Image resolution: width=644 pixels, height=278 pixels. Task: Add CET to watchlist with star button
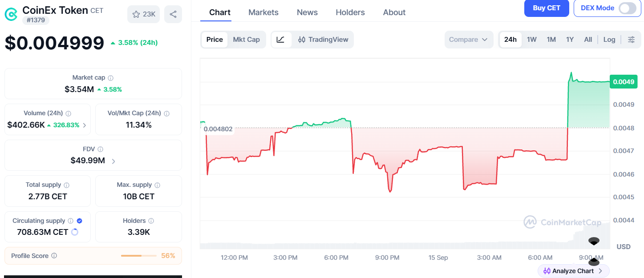pos(143,14)
